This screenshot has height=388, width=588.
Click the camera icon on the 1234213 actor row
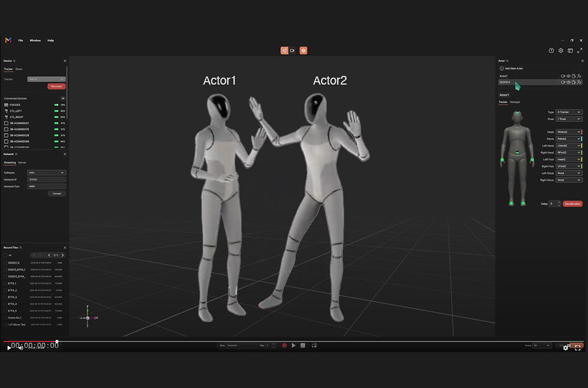pos(563,82)
